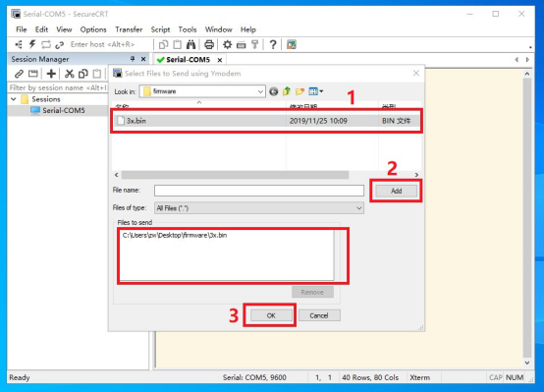
Task: Click the Enter host input field
Action: (102, 44)
